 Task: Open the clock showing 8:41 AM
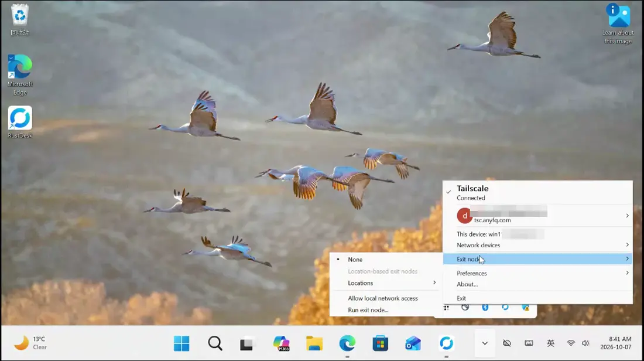click(x=616, y=343)
